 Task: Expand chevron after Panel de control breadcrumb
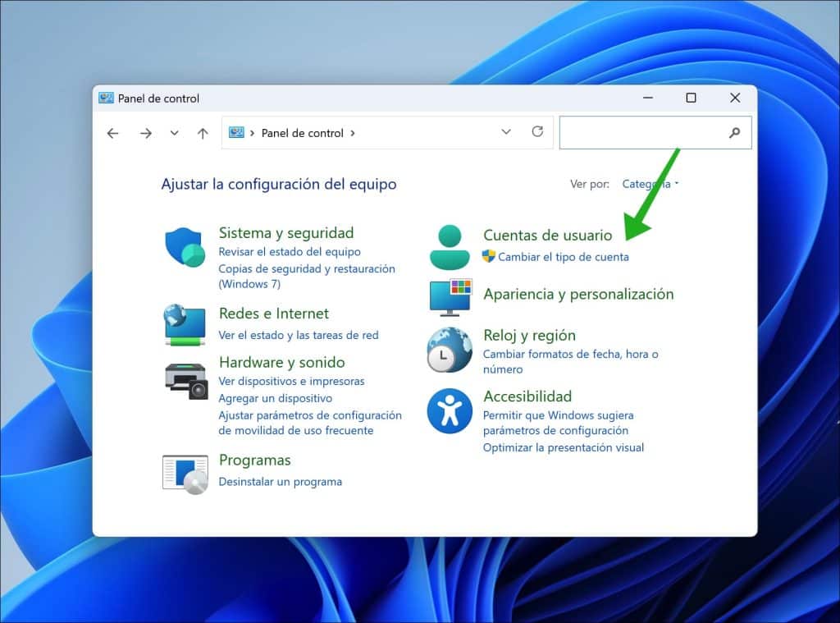pos(353,133)
